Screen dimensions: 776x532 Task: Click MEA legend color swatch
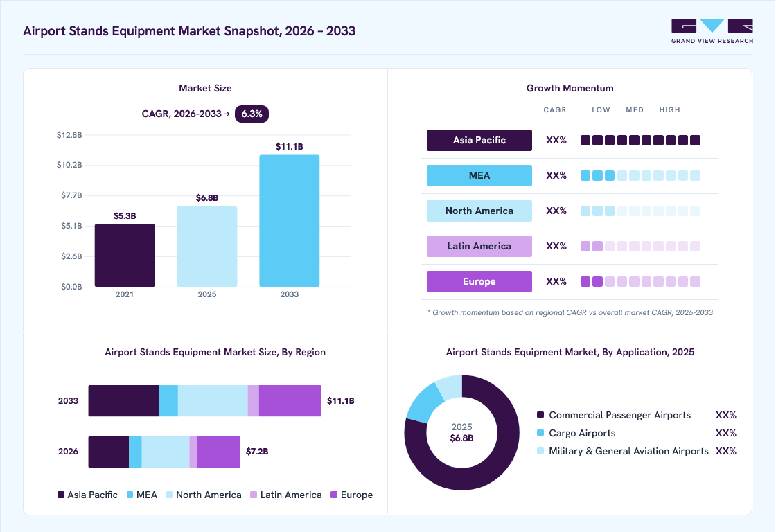pos(130,495)
